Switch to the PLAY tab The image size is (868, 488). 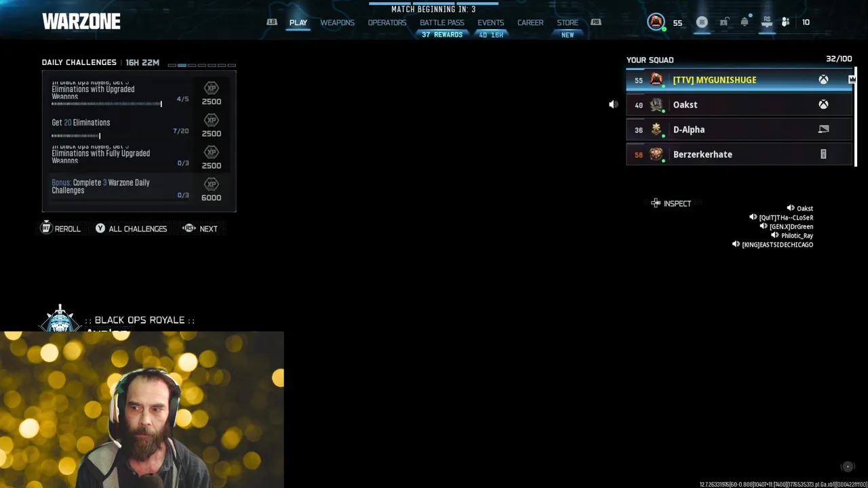tap(298, 22)
